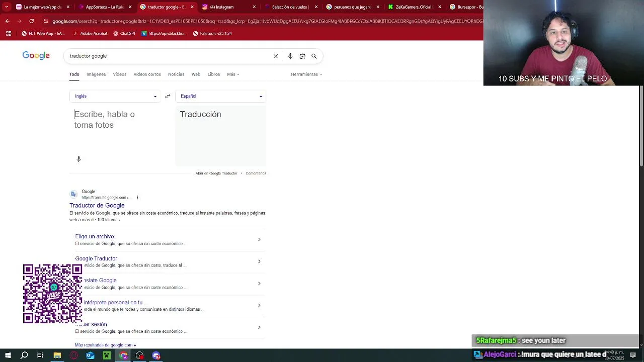
Task: Open the Adobe Acrobat bookmark
Action: [x=91, y=34]
